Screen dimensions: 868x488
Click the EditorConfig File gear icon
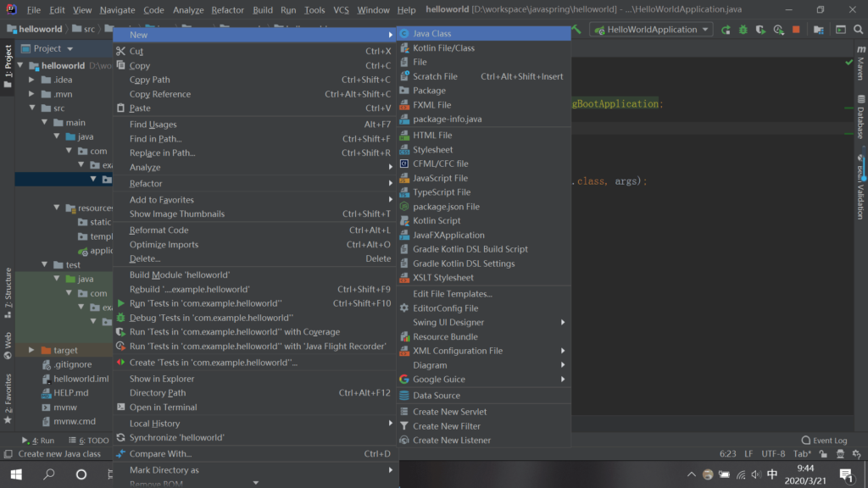click(404, 308)
